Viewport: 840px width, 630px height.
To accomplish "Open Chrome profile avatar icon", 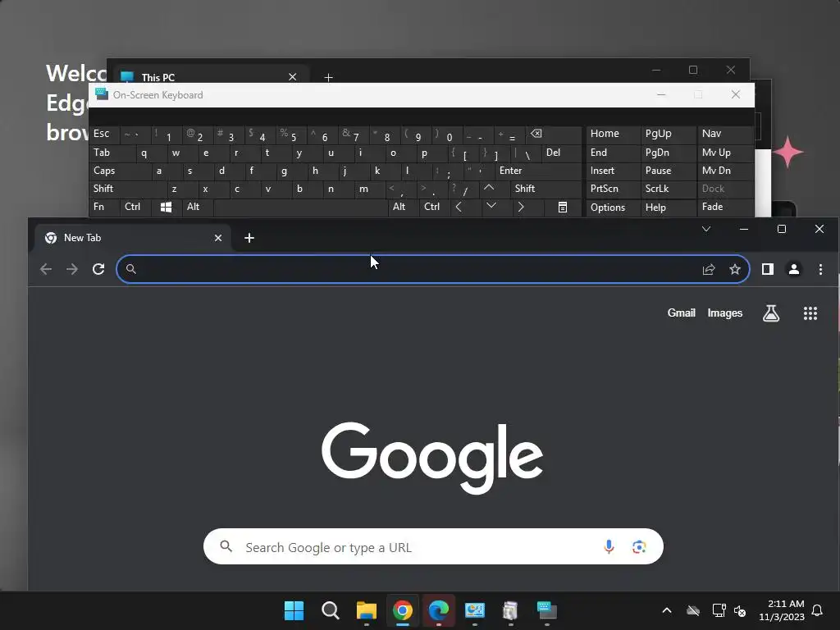I will point(794,269).
